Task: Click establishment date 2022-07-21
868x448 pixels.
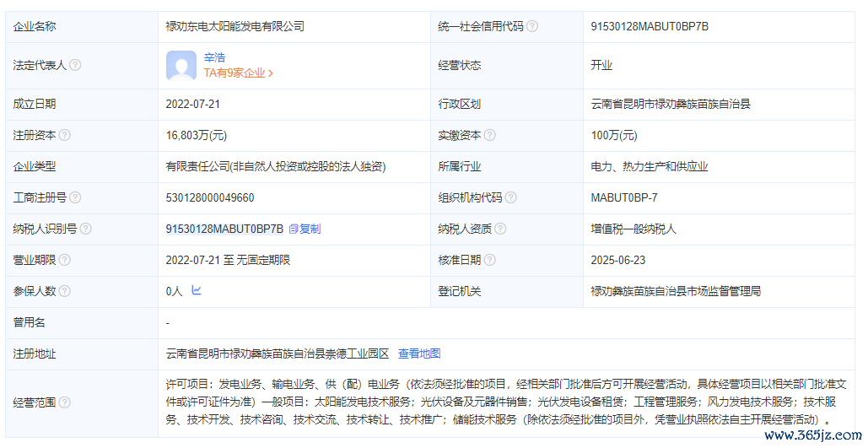Action: tap(192, 104)
